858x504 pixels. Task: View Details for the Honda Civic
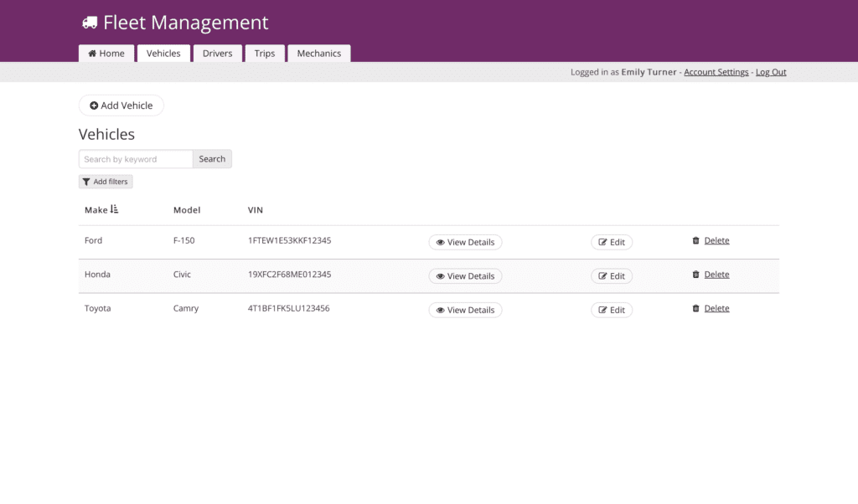click(465, 276)
